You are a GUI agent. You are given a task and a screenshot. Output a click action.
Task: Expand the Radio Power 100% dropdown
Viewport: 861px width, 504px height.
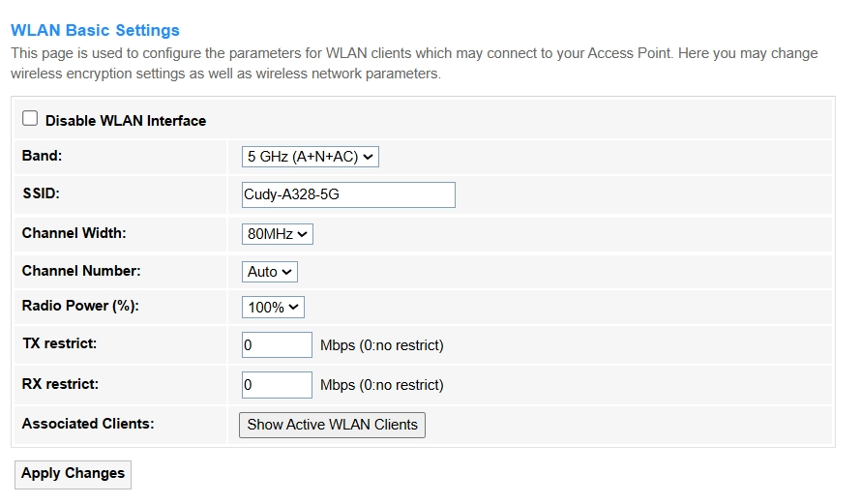(x=273, y=307)
